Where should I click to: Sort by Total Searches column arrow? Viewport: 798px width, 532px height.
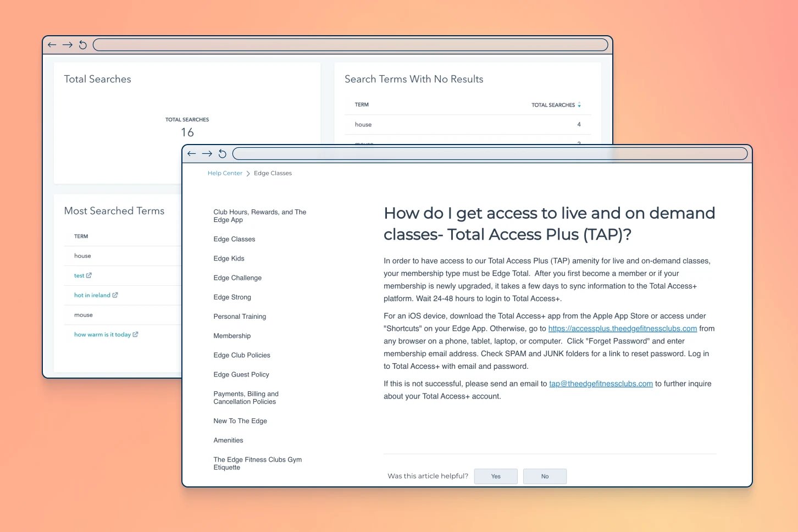(579, 105)
